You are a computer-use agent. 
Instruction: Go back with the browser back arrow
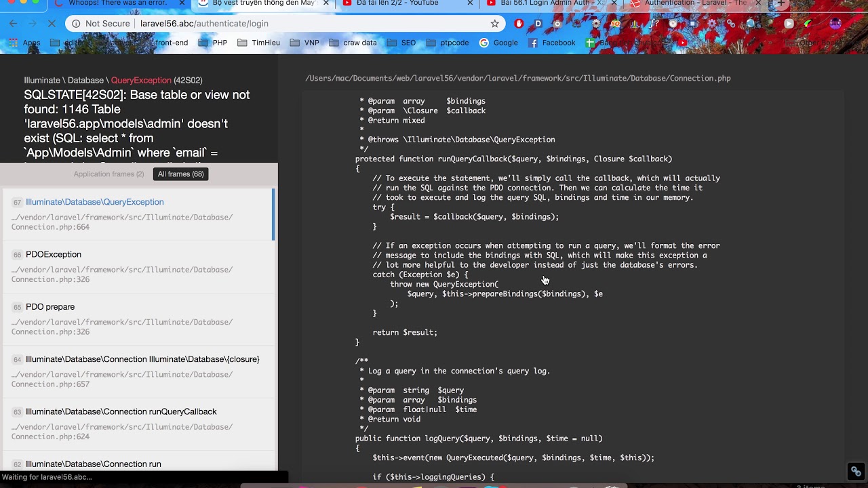tap(14, 24)
